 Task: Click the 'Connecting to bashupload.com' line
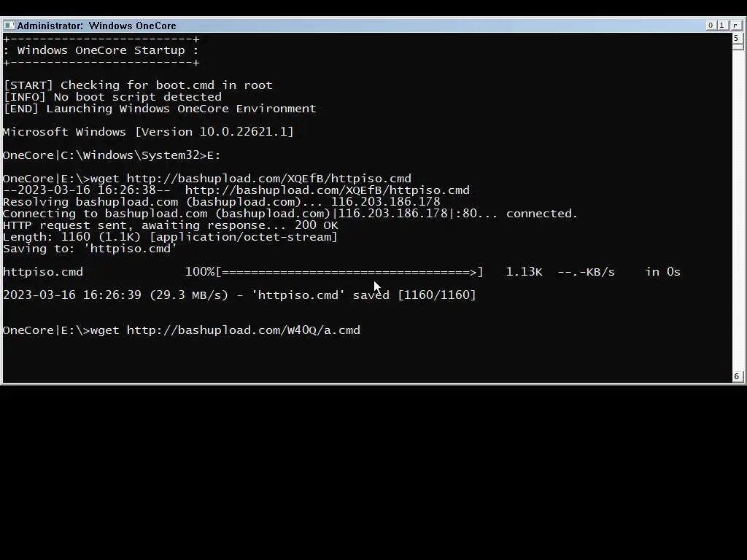click(x=290, y=214)
